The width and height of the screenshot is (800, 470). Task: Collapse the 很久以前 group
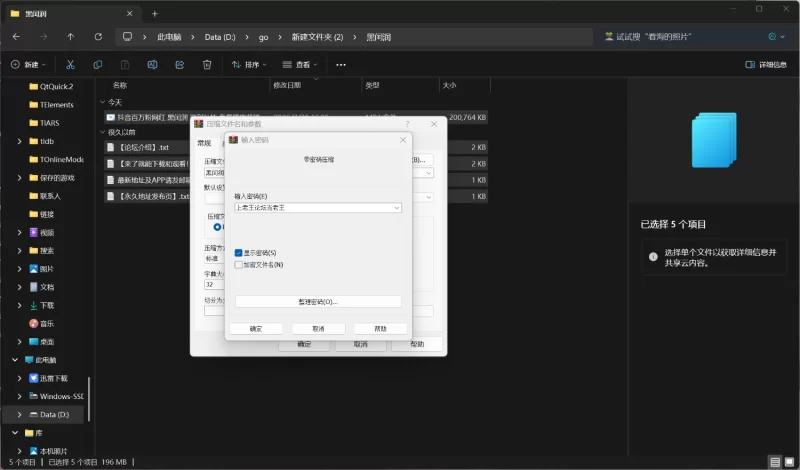tap(103, 132)
